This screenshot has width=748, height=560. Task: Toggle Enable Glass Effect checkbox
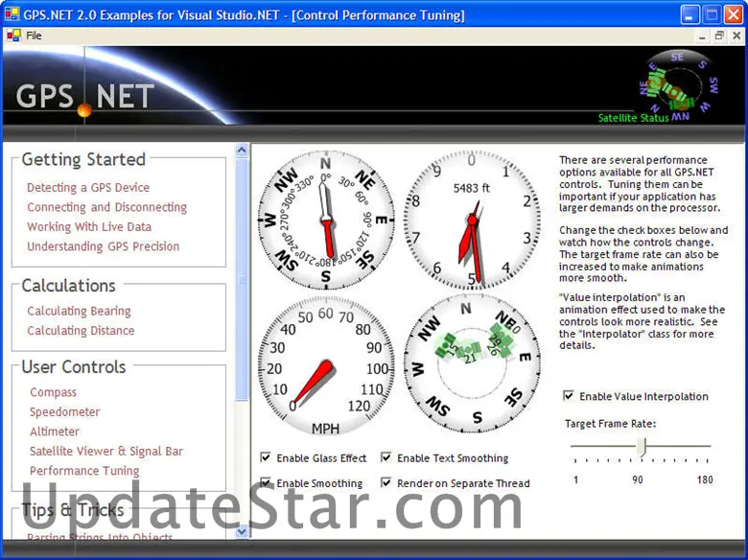[x=266, y=458]
